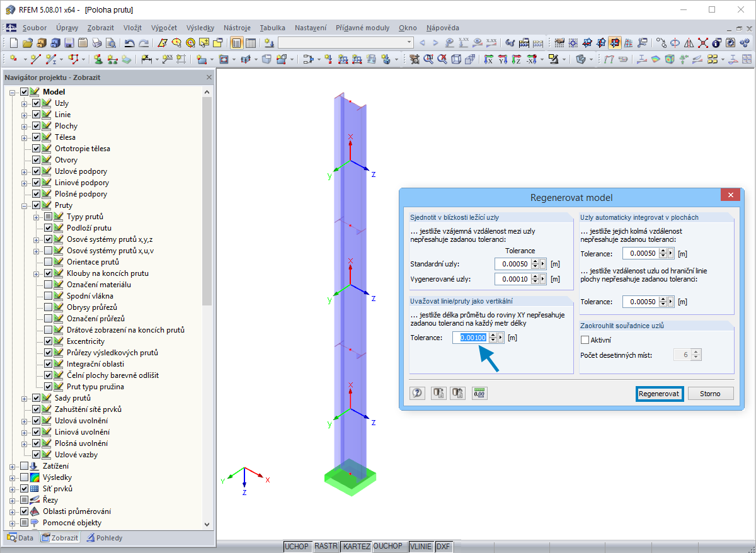756x553 pixels.
Task: Close the Regenerovat model dialog
Action: pos(731,195)
